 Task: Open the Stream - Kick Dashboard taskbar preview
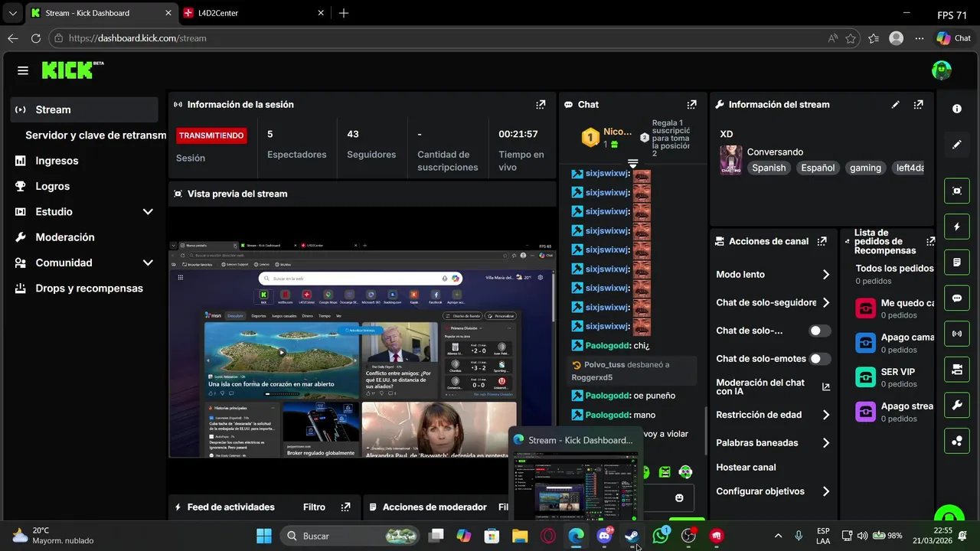(574, 474)
